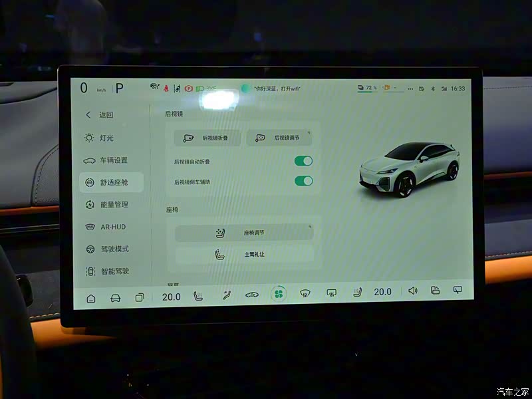
Task: Open recent apps icon in bottom bar
Action: click(x=140, y=298)
